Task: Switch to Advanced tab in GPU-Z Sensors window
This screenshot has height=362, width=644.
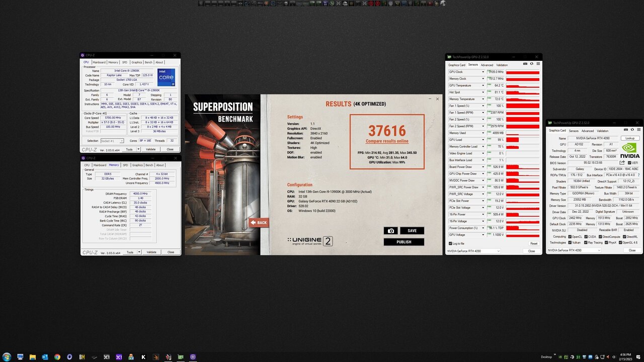Action: [x=487, y=65]
